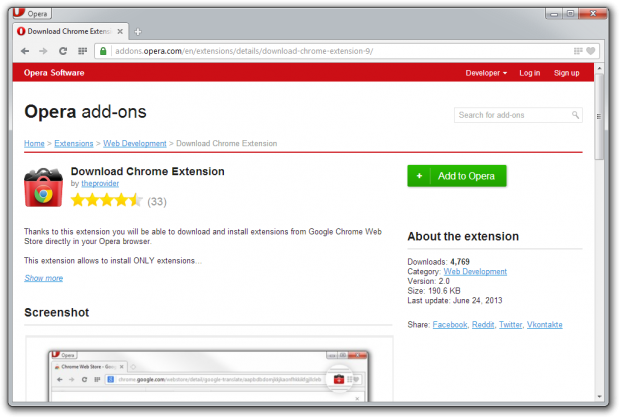
Task: Click the Opera add-ons heading
Action: tap(85, 112)
